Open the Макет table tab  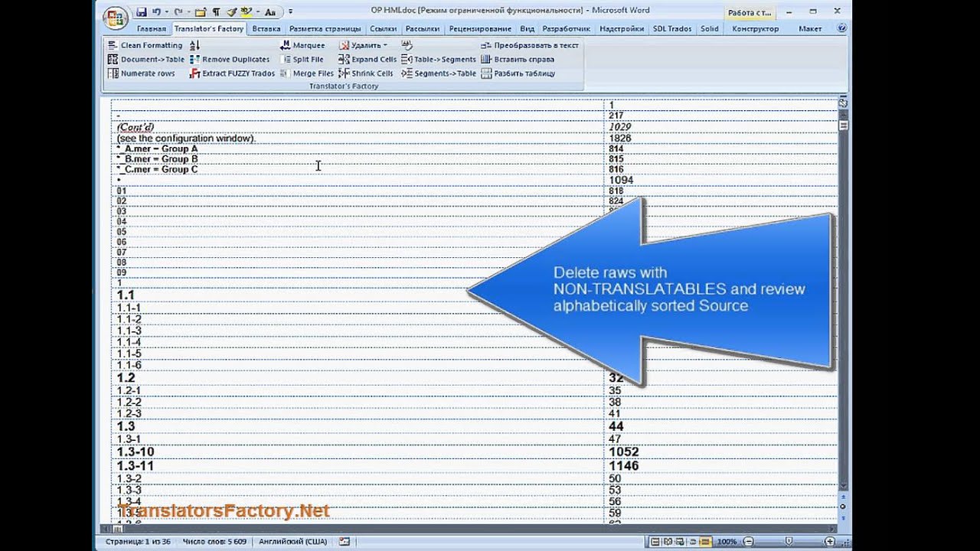[810, 28]
